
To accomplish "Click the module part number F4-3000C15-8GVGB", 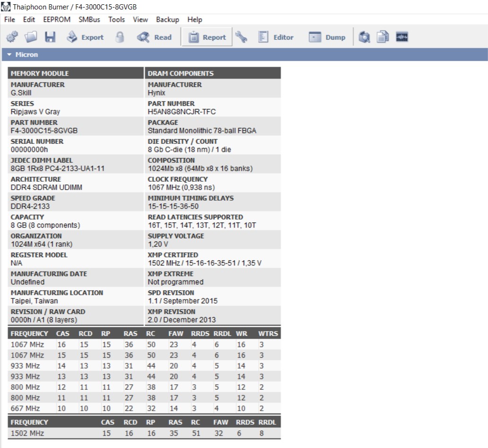I will point(44,131).
